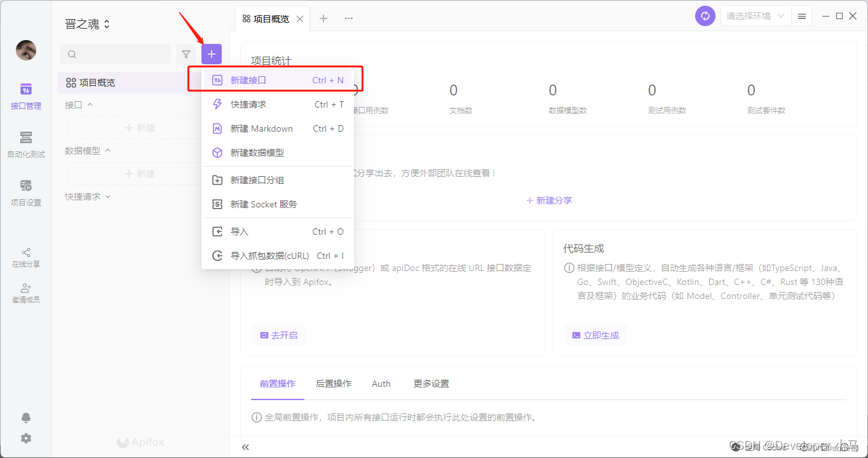Open the notification bell icon
The height and width of the screenshot is (458, 868).
click(26, 417)
